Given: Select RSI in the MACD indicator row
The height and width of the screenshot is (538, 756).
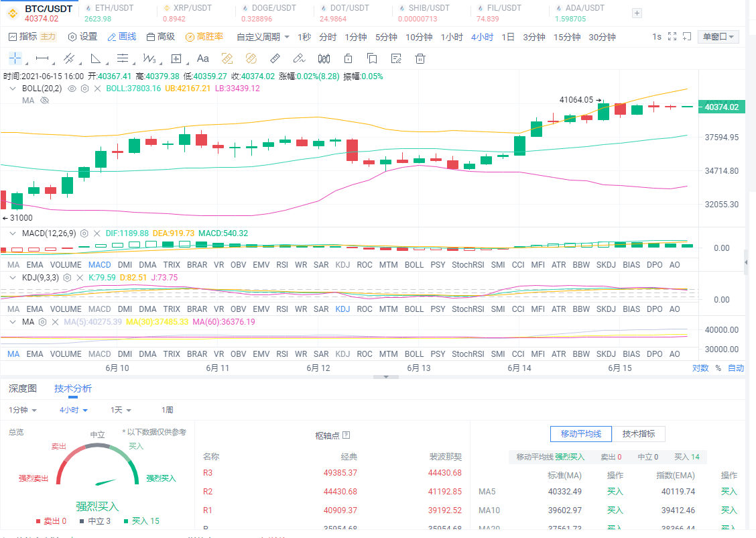Looking at the screenshot, I should coord(282,265).
